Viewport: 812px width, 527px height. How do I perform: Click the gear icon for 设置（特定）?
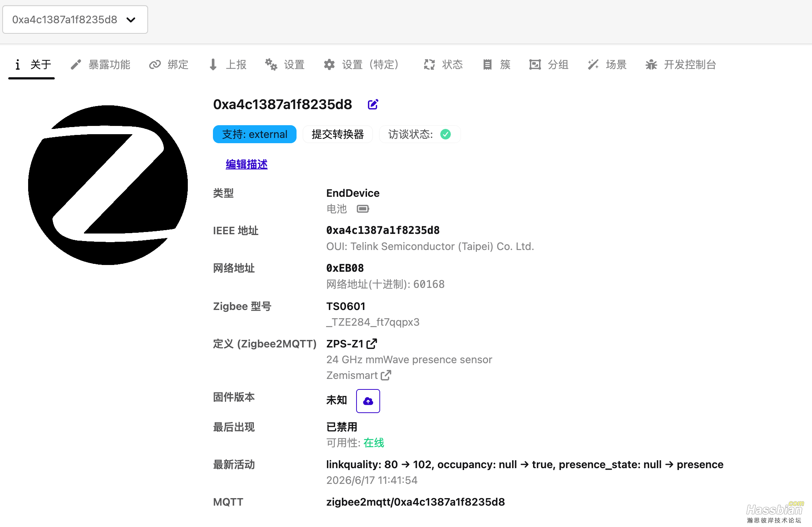329,65
